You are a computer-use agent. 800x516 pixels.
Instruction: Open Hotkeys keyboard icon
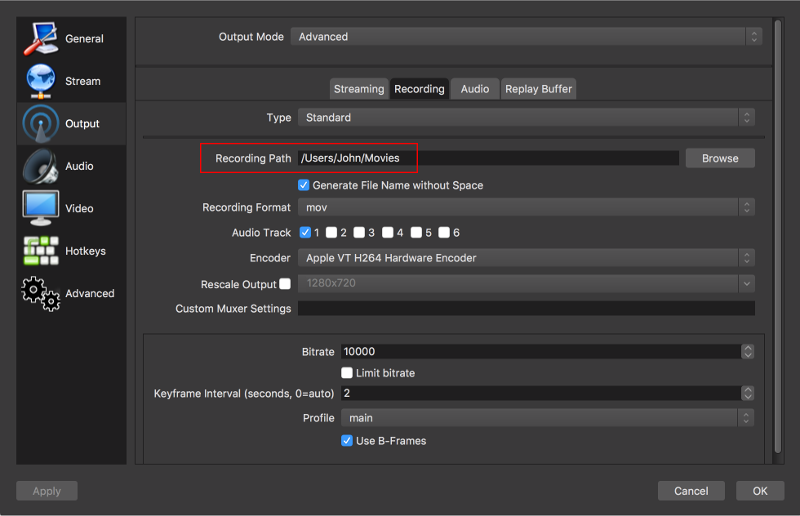(41, 251)
